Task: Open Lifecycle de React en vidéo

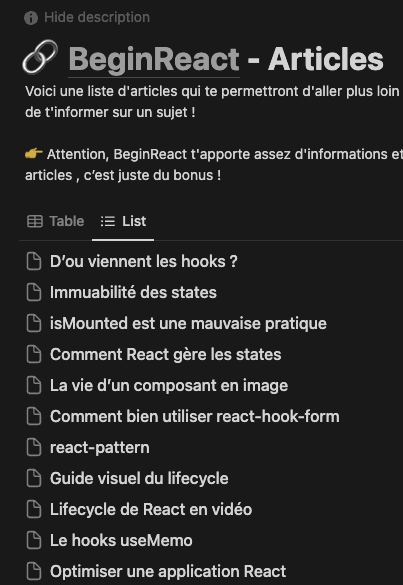Action: coord(151,509)
